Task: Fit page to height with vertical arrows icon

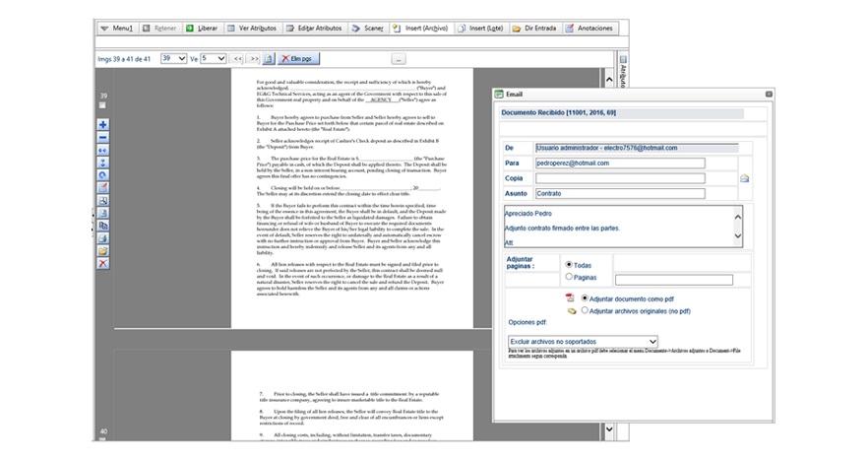Action: tap(103, 163)
